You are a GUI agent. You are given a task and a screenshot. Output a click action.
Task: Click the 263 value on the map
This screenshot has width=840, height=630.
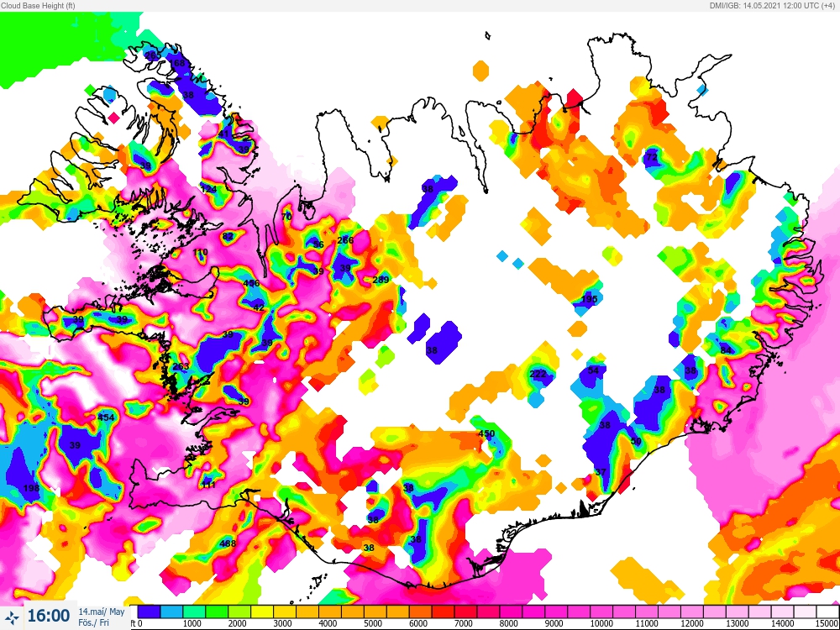[181, 366]
